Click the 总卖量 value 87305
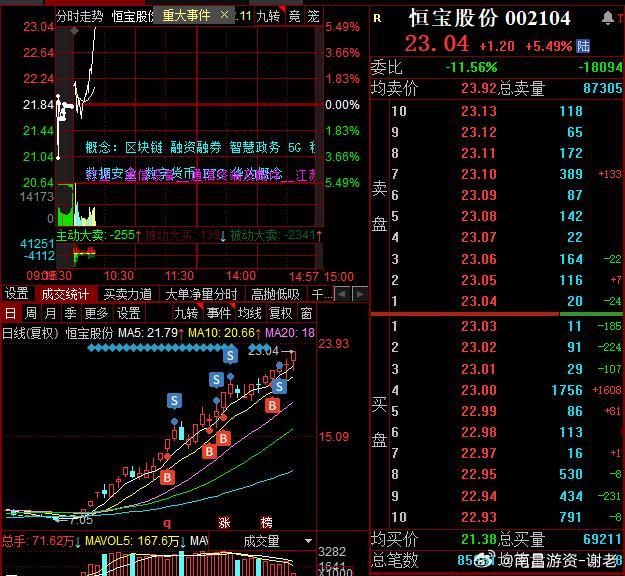This screenshot has height=576, width=625. [602, 88]
